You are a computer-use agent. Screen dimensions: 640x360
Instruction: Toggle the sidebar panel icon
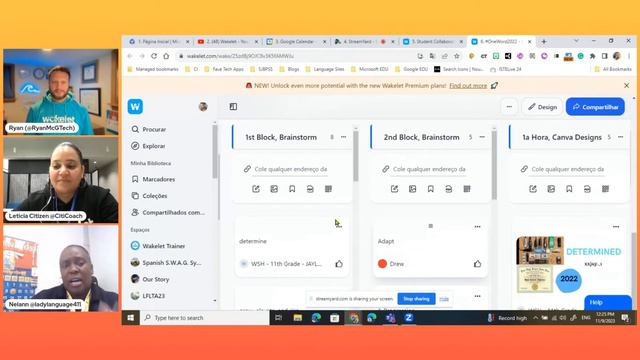click(x=233, y=107)
